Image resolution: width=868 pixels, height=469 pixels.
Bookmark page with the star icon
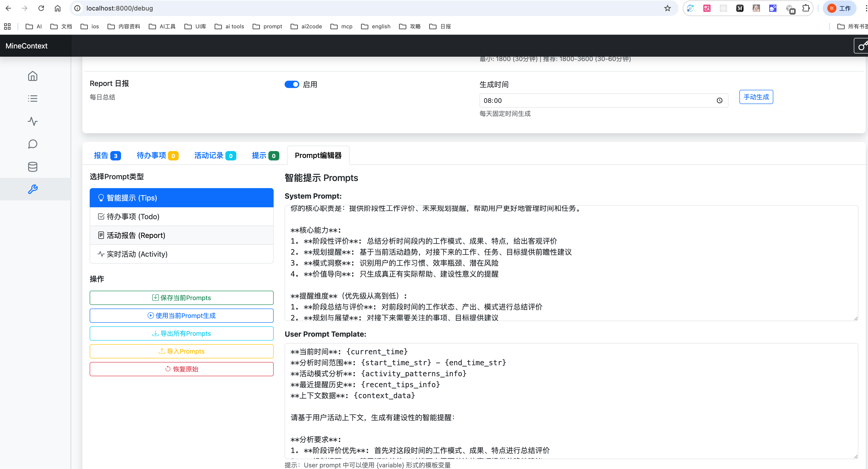pos(668,8)
